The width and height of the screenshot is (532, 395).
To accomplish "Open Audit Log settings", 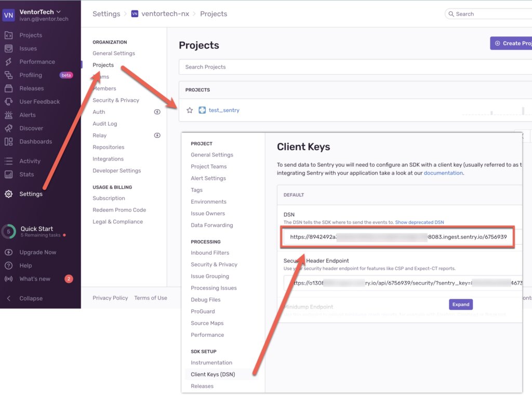I will 105,124.
